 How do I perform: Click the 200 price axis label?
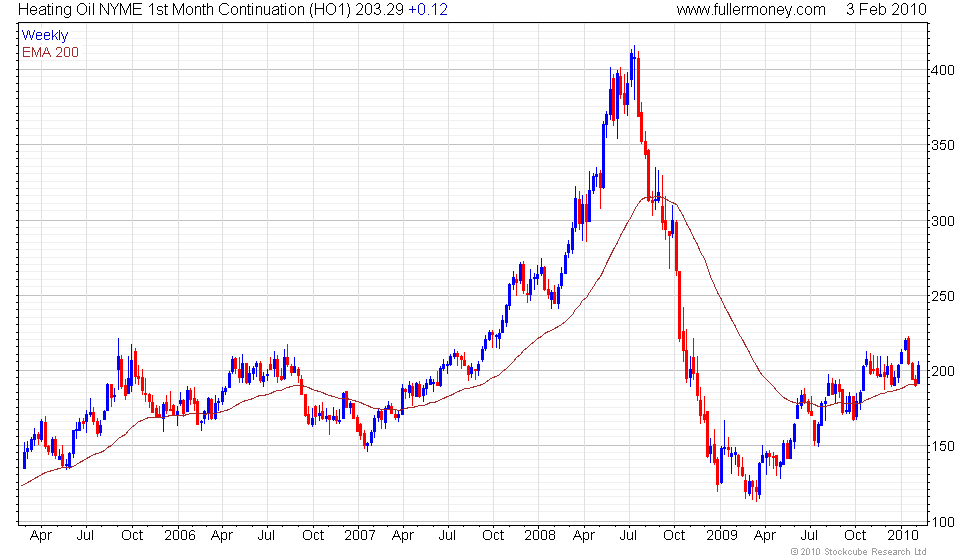(x=942, y=371)
